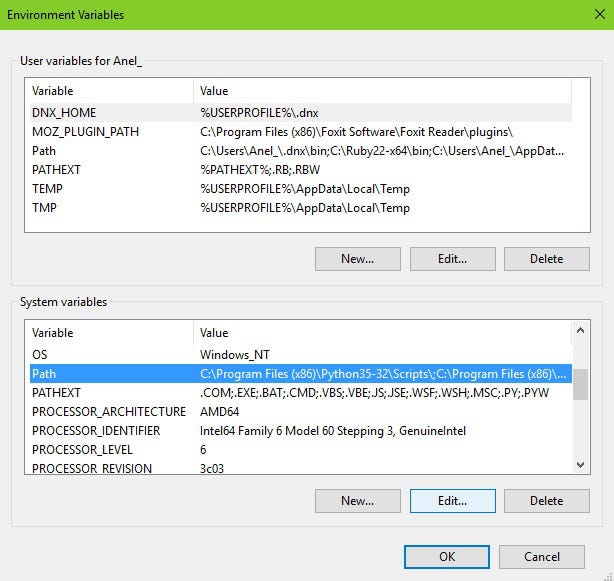614x581 pixels.
Task: Click the PROCESSOR_LEVEL value 6
Action: click(x=203, y=450)
